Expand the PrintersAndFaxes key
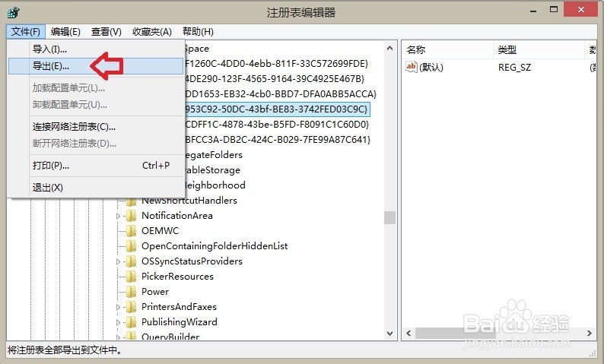604x364 pixels. (118, 307)
